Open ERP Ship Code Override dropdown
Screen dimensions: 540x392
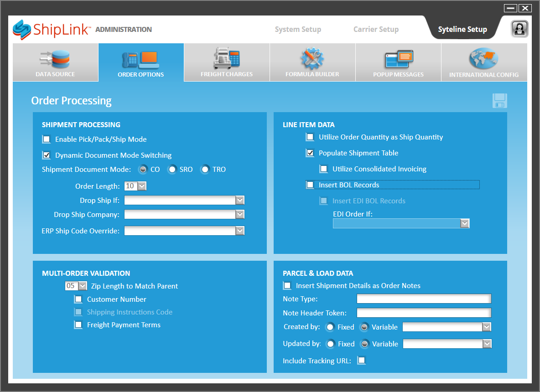pos(240,231)
